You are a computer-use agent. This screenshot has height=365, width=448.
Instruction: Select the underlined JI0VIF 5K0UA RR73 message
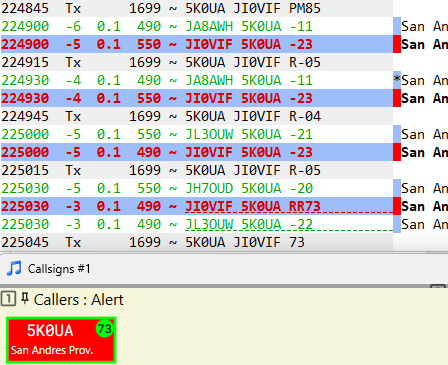point(253,206)
